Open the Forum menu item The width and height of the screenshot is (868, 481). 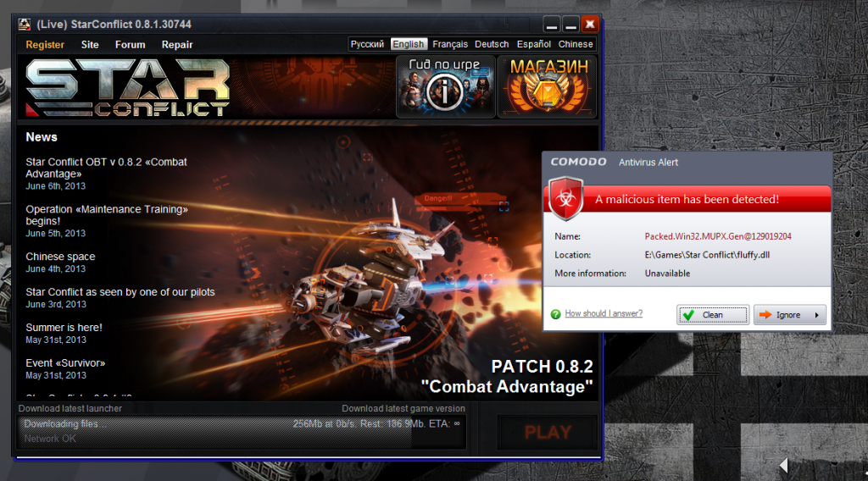click(x=130, y=45)
